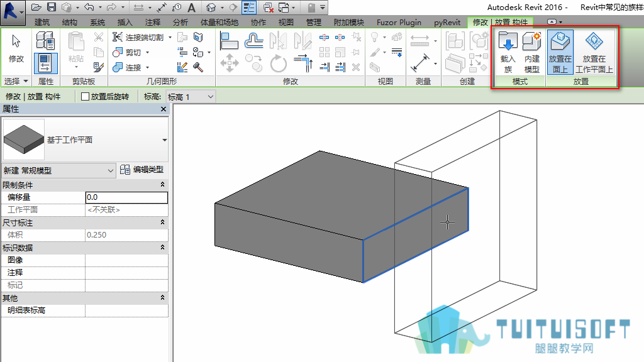
Task: Choose Place on Face (放置在面上) option
Action: (560, 53)
